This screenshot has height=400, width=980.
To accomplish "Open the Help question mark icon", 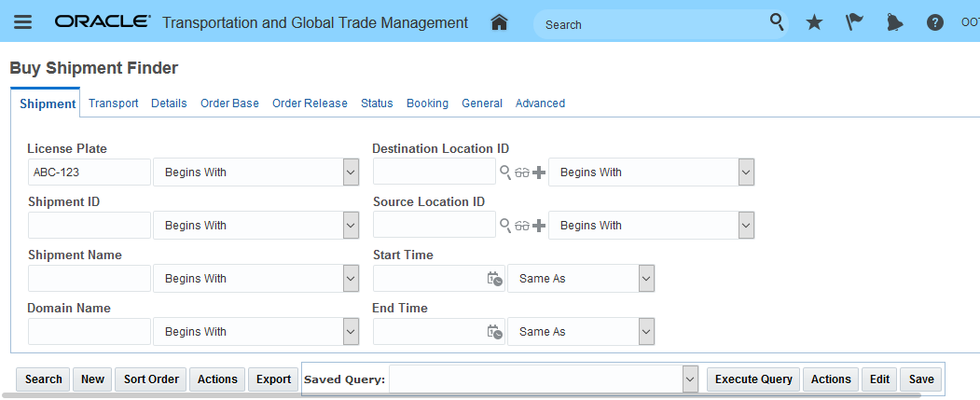I will point(934,22).
